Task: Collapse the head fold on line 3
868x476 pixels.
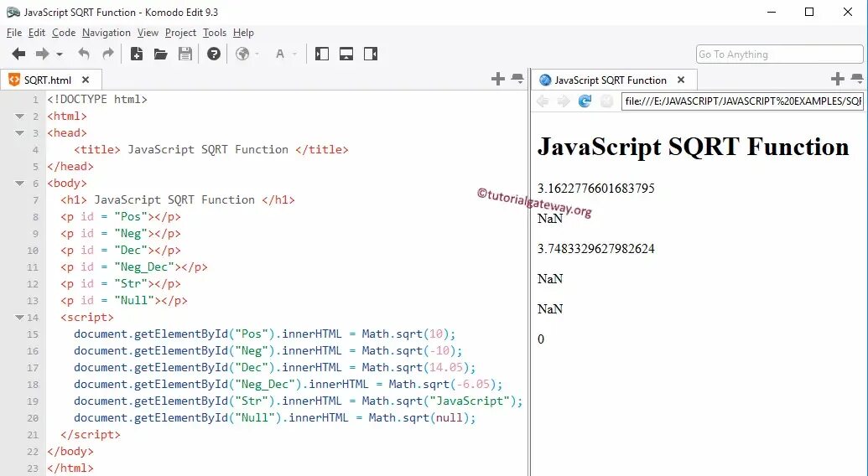Action: (x=19, y=132)
